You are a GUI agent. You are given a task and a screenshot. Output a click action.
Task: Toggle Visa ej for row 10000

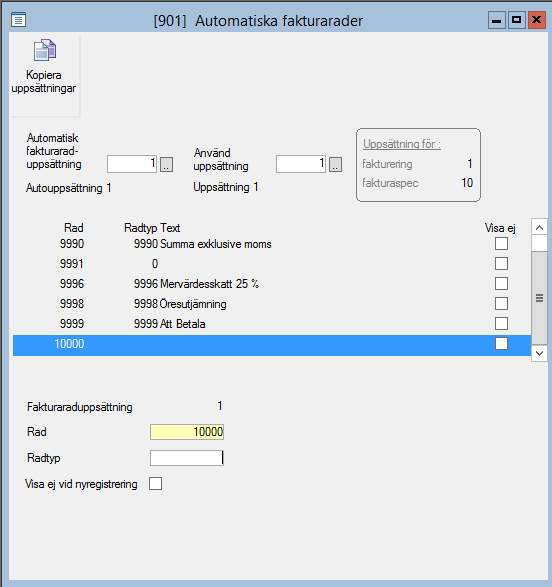tap(501, 343)
